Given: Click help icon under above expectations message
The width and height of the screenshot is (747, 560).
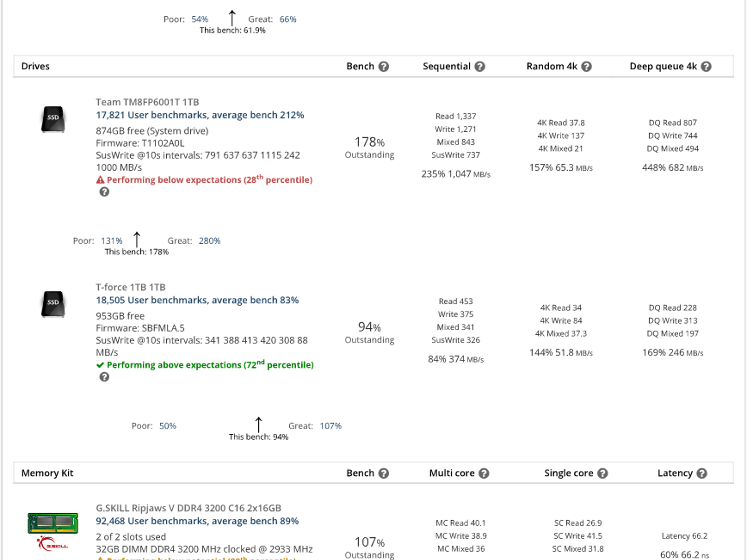Looking at the screenshot, I should click(x=104, y=377).
